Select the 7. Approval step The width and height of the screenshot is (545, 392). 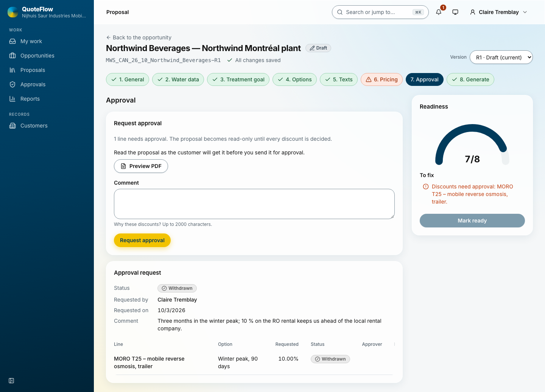click(x=424, y=79)
